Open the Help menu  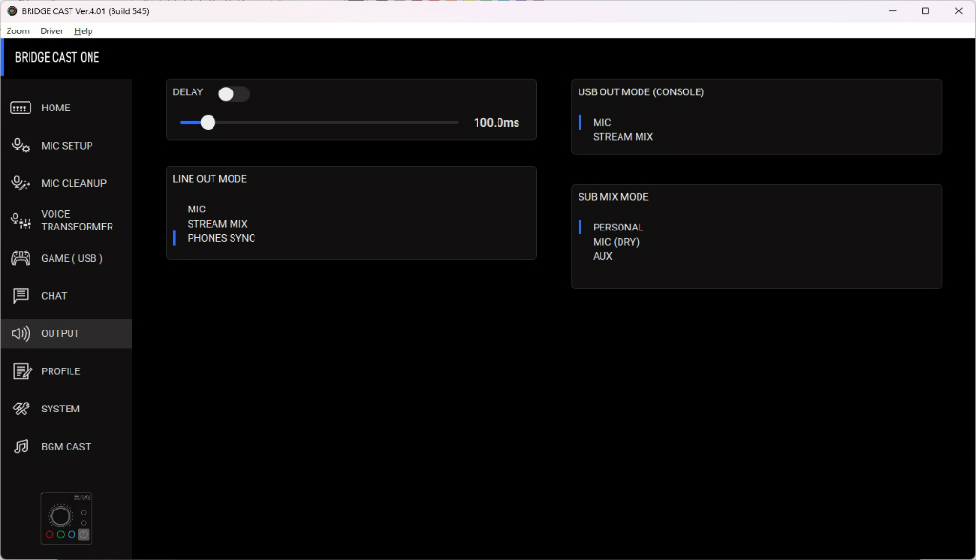point(84,31)
